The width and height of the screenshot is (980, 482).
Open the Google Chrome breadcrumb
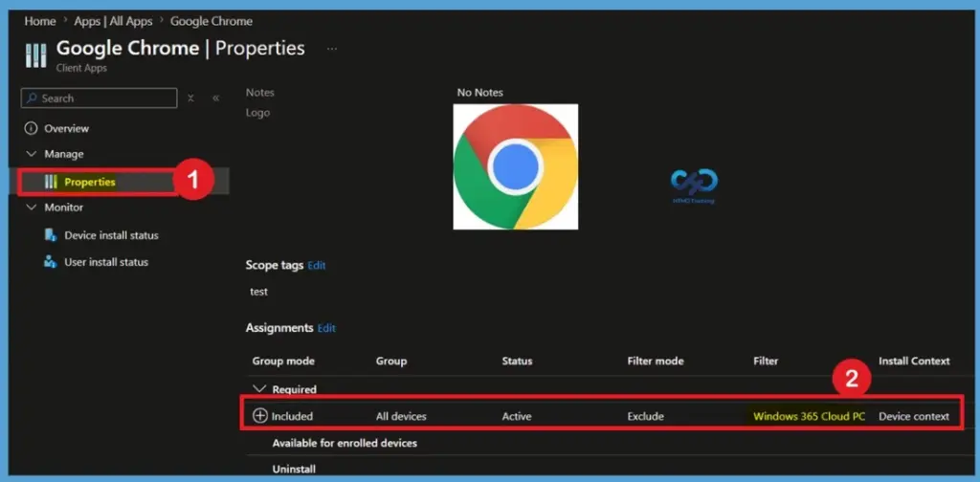click(212, 21)
